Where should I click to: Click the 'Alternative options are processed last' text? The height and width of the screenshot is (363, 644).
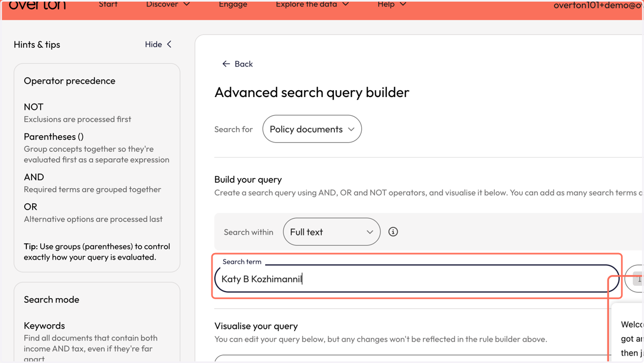tap(93, 219)
